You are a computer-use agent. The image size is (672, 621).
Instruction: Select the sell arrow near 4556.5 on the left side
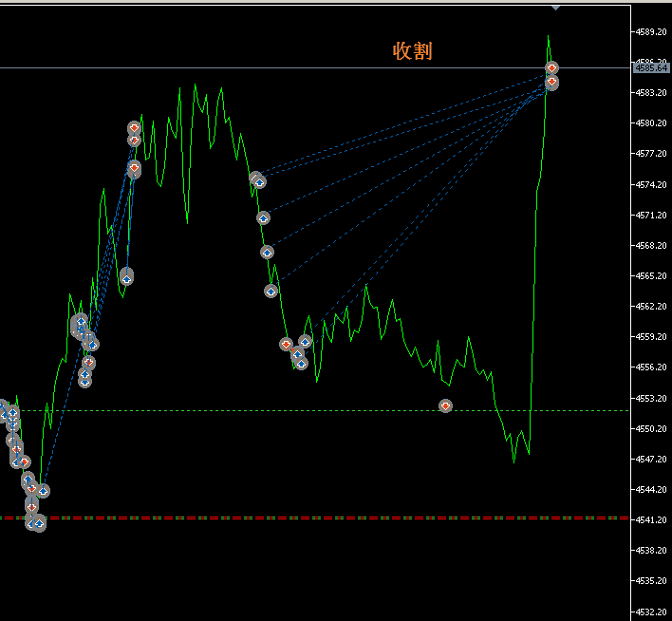click(x=88, y=363)
